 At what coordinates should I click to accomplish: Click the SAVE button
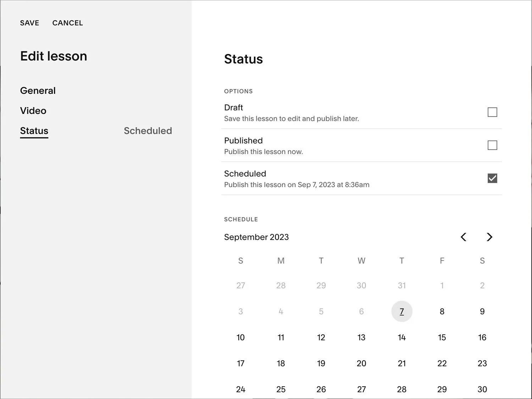pos(29,23)
